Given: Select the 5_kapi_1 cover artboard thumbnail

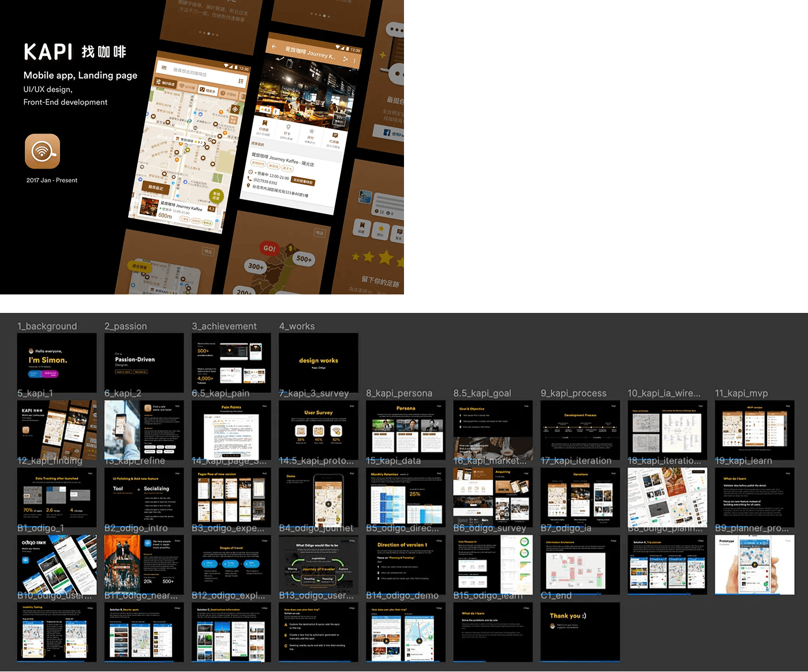Looking at the screenshot, I should click(x=57, y=430).
